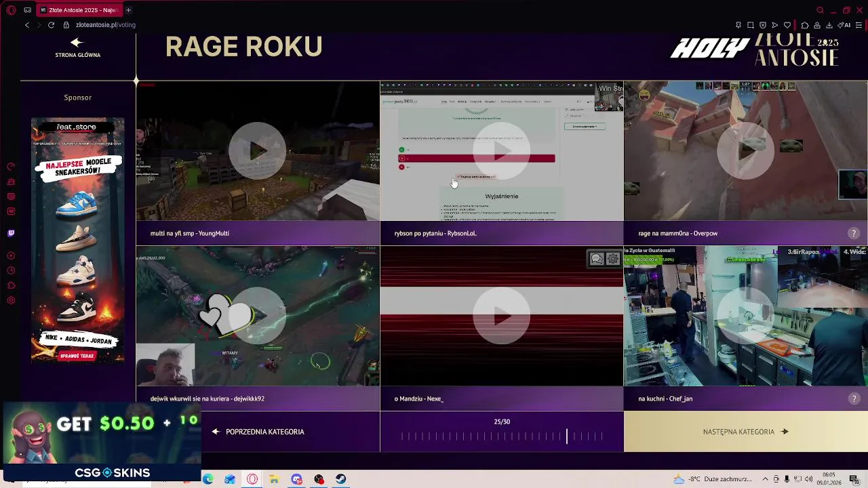Go back to the previous page

pyautogui.click(x=27, y=25)
